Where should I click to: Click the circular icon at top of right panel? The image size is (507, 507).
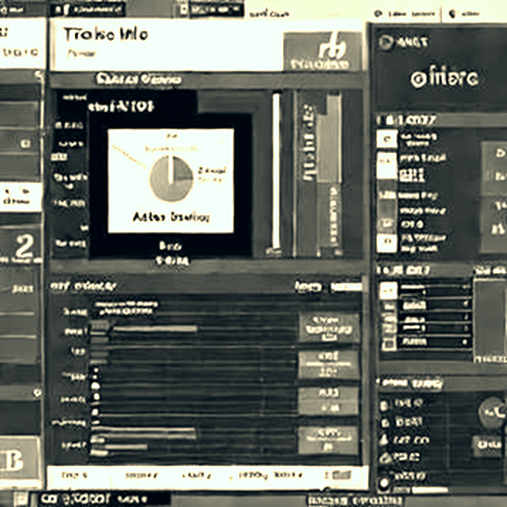[x=386, y=42]
